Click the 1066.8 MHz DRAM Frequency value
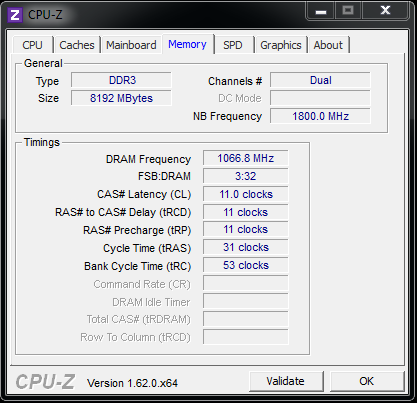Viewport: 417px width, 403px height. pyautogui.click(x=246, y=158)
